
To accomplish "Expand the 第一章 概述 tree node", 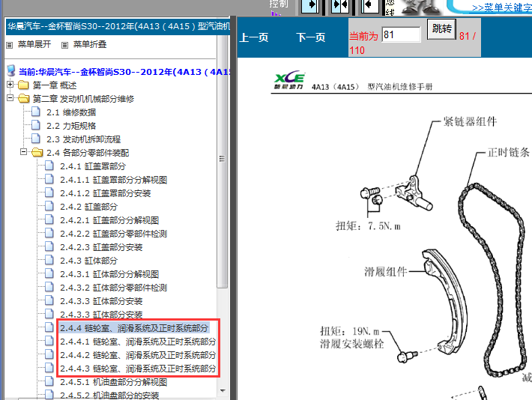I will [x=10, y=85].
